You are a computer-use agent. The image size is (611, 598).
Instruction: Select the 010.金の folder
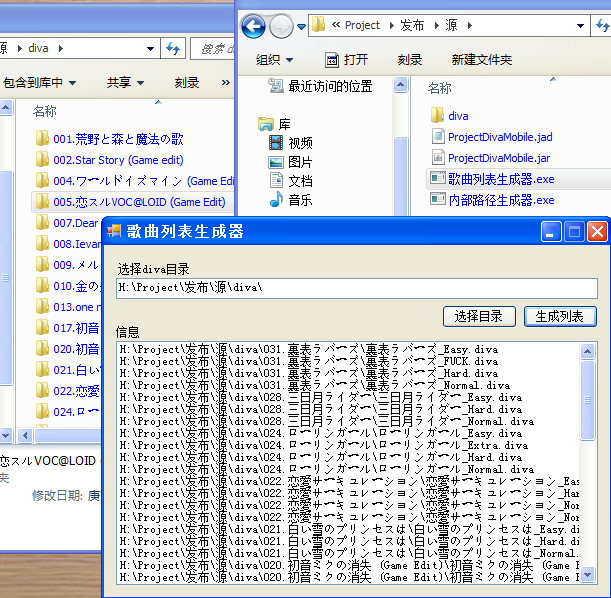point(67,286)
